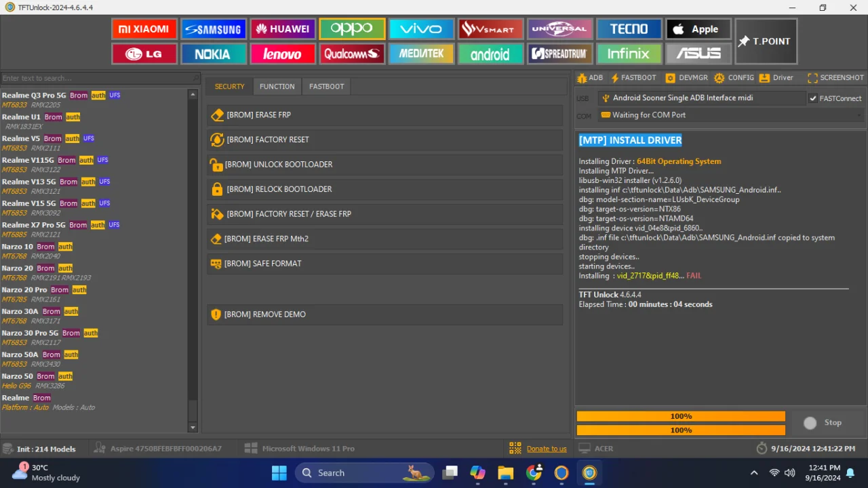This screenshot has width=868, height=488.
Task: Select the Oppo brand tile
Action: coord(352,29)
